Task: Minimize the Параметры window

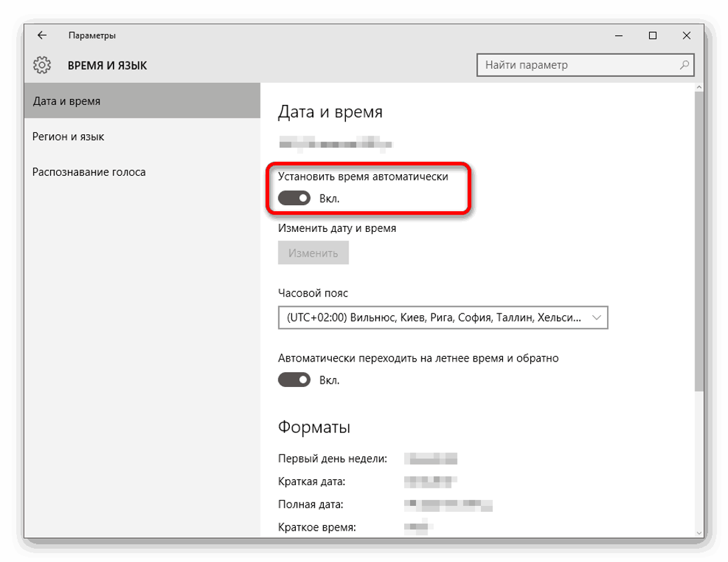Action: (620, 35)
